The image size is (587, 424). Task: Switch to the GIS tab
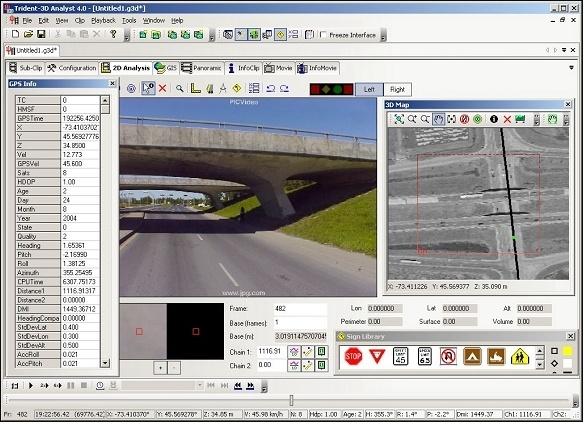point(165,68)
